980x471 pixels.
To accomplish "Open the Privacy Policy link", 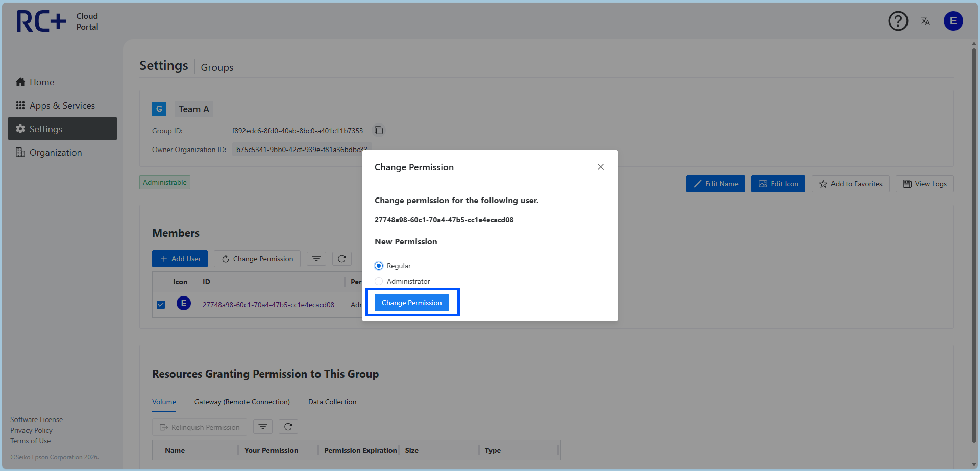I will click(x=31, y=430).
